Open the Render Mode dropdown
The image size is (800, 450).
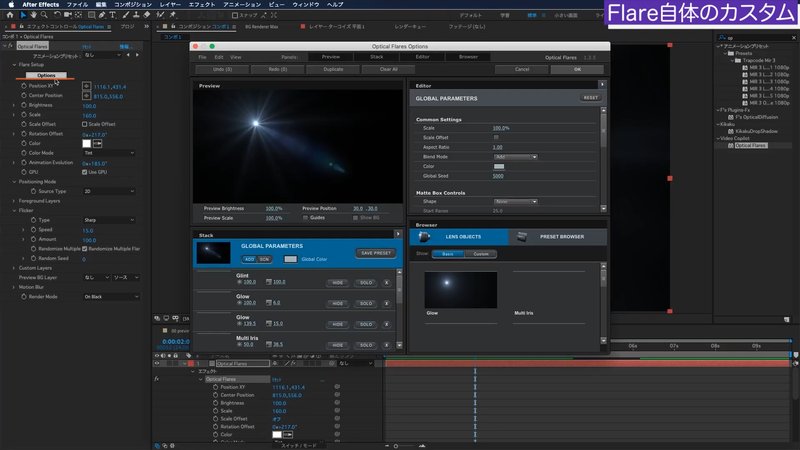pyautogui.click(x=111, y=297)
